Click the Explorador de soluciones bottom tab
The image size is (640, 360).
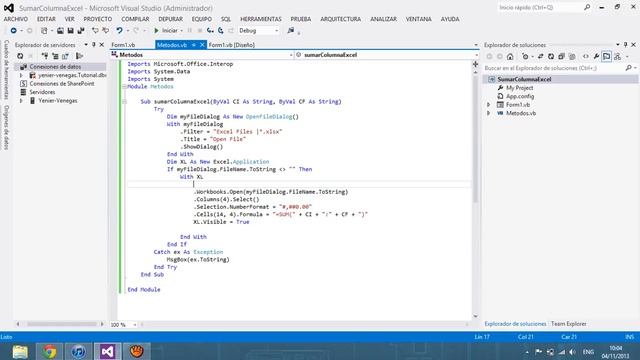(x=515, y=324)
